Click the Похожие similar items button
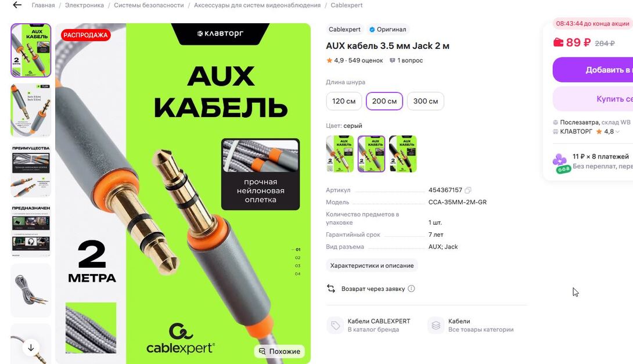Image resolution: width=633 pixels, height=364 pixels. [279, 351]
